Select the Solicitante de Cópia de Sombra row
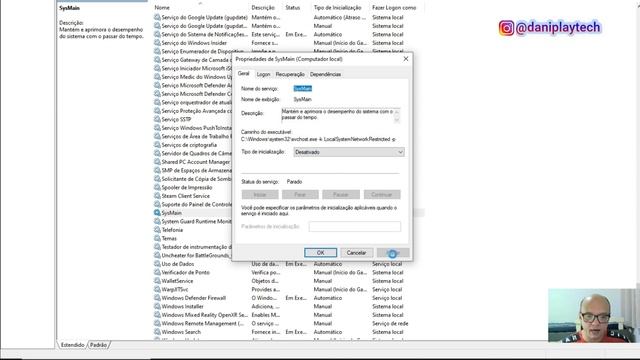 (193, 179)
